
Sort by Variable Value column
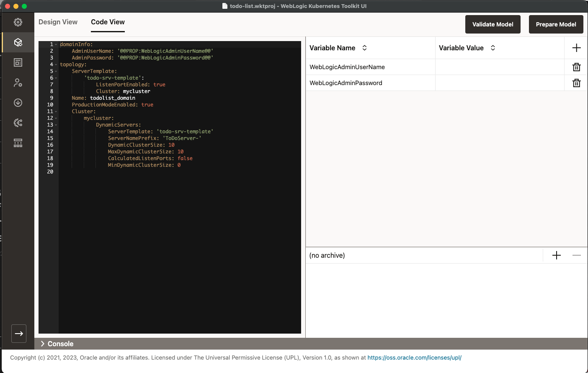click(493, 48)
